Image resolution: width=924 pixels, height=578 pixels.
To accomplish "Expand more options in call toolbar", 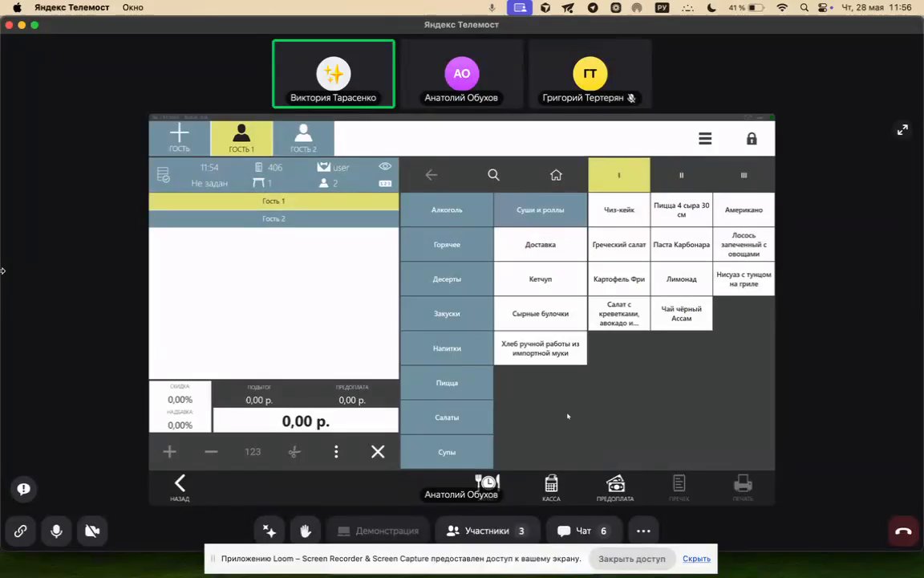I will (x=643, y=531).
